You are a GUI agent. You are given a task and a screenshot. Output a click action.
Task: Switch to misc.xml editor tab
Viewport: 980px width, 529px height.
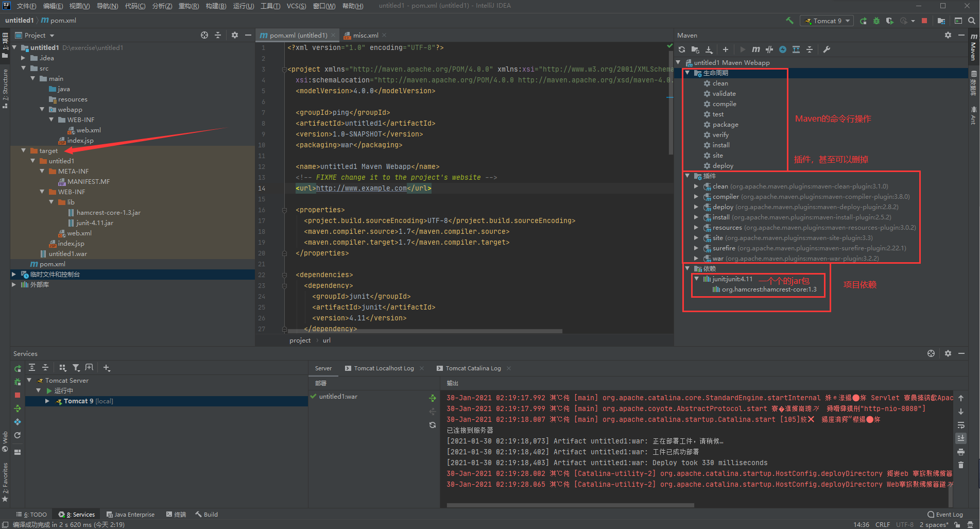click(x=365, y=35)
